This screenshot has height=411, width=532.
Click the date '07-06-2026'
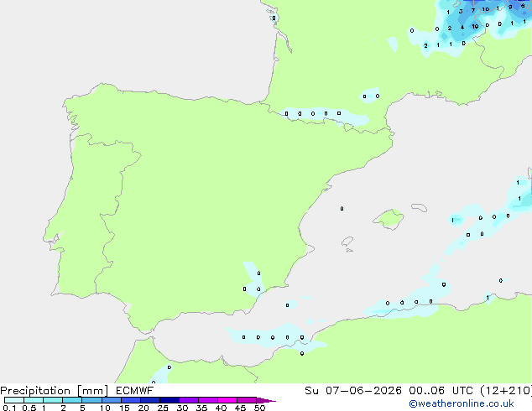tap(363, 391)
